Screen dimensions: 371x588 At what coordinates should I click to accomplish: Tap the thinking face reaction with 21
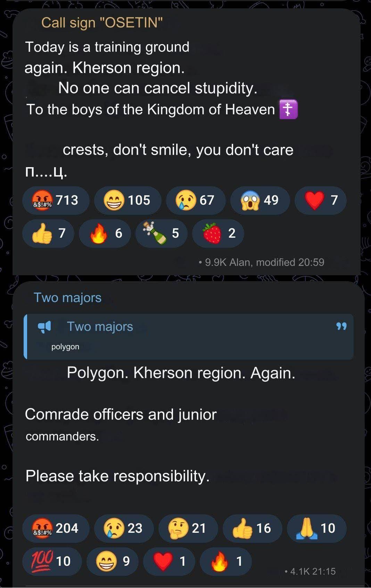(188, 528)
